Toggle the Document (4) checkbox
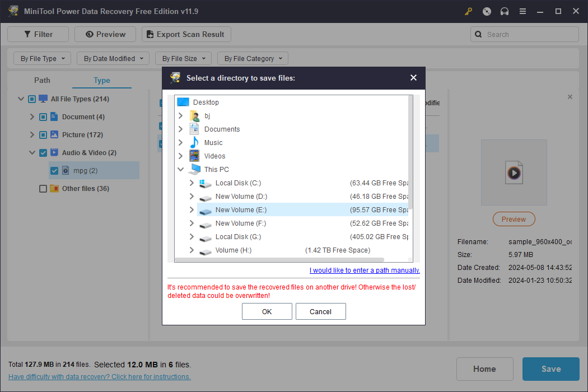The width and height of the screenshot is (588, 392). coord(43,117)
